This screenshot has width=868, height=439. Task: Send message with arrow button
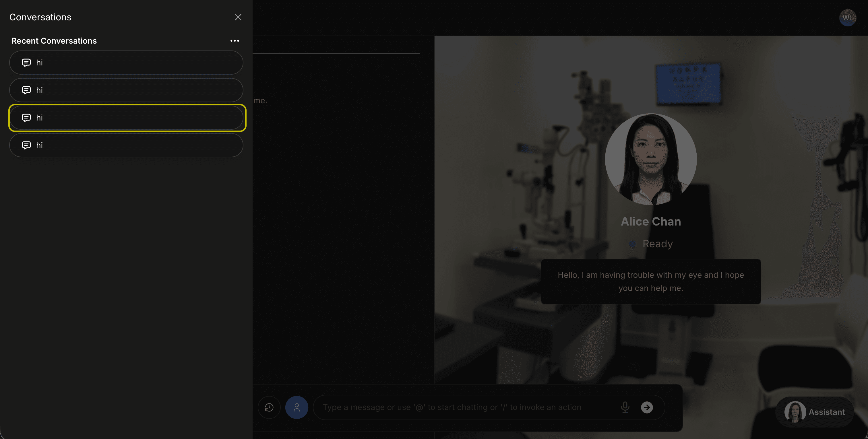point(647,407)
